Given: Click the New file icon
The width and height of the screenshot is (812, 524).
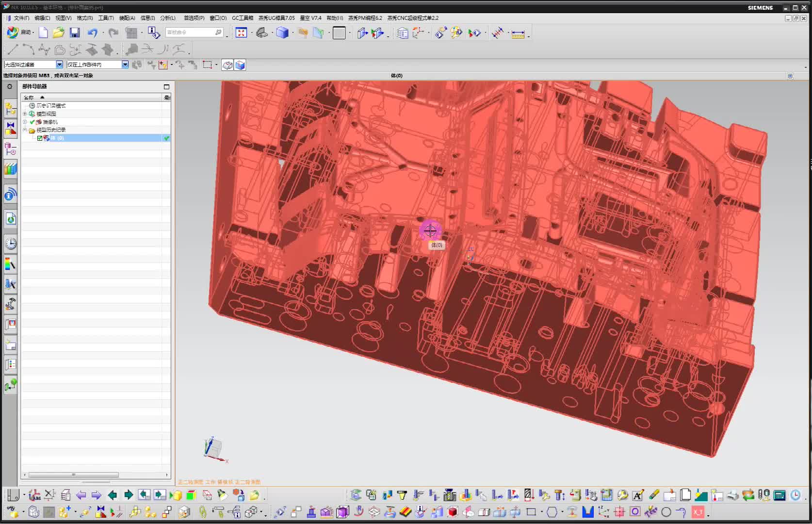Looking at the screenshot, I should (43, 33).
